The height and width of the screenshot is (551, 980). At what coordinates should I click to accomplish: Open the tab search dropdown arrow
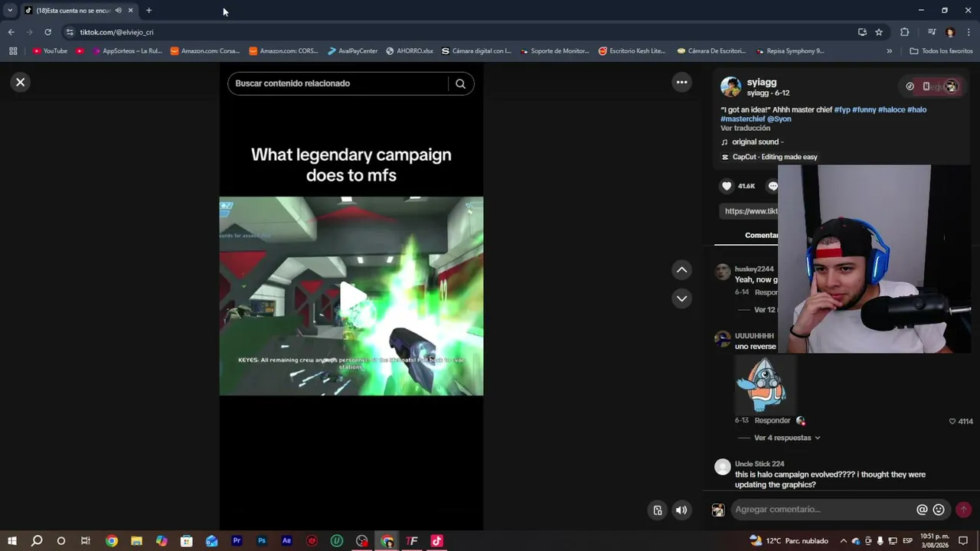[10, 10]
